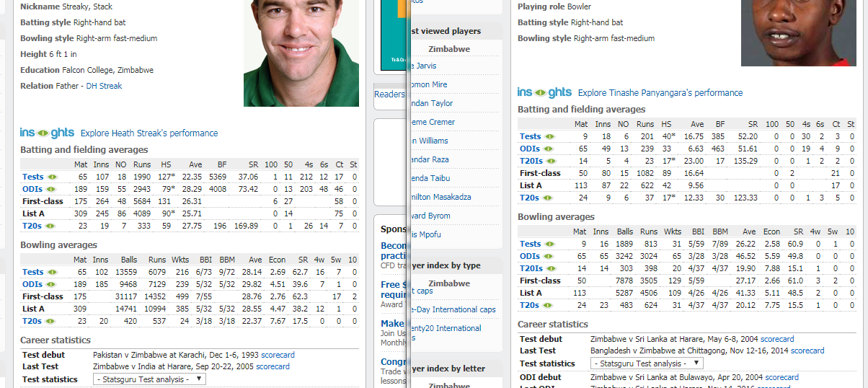Click eye icon beside ODIs in Streak's batting table
868x388 pixels.
52,189
